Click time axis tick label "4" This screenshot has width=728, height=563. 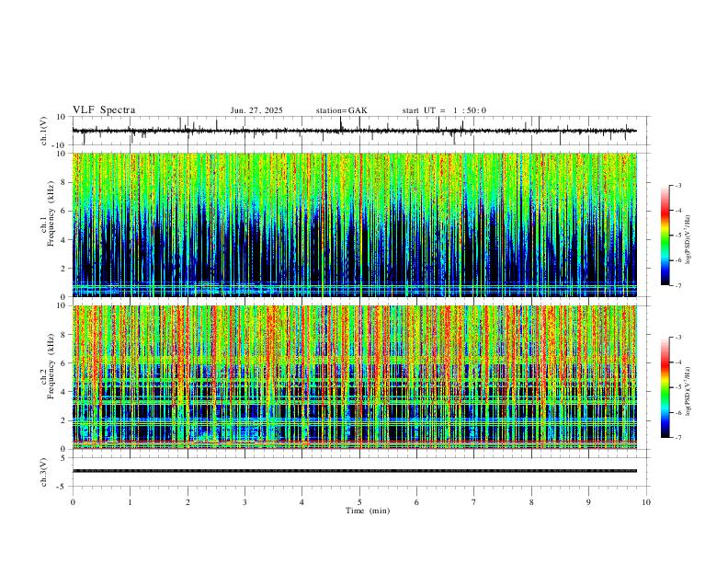pos(302,502)
